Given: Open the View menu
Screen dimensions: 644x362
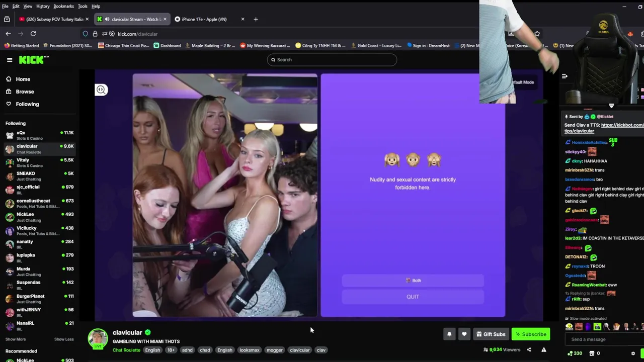Looking at the screenshot, I should click(x=28, y=6).
